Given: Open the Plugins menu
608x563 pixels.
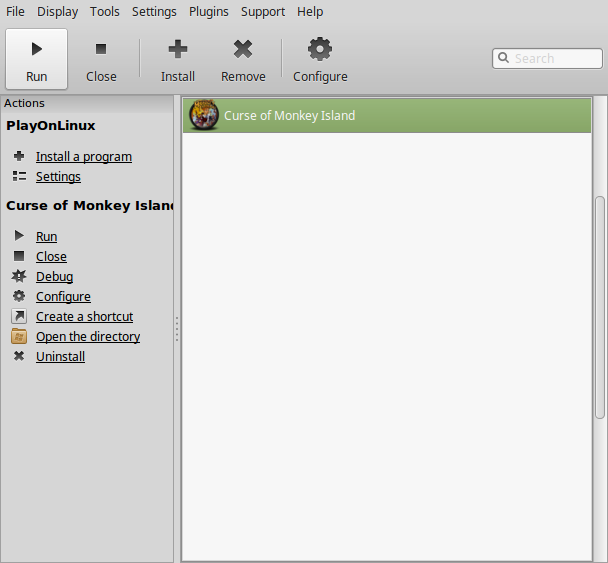Looking at the screenshot, I should [209, 12].
